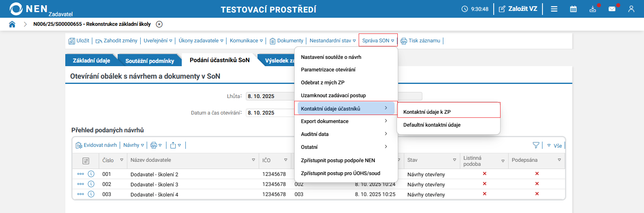This screenshot has width=644, height=213.
Task: Open the Nestandardní stav dropdown
Action: (333, 41)
